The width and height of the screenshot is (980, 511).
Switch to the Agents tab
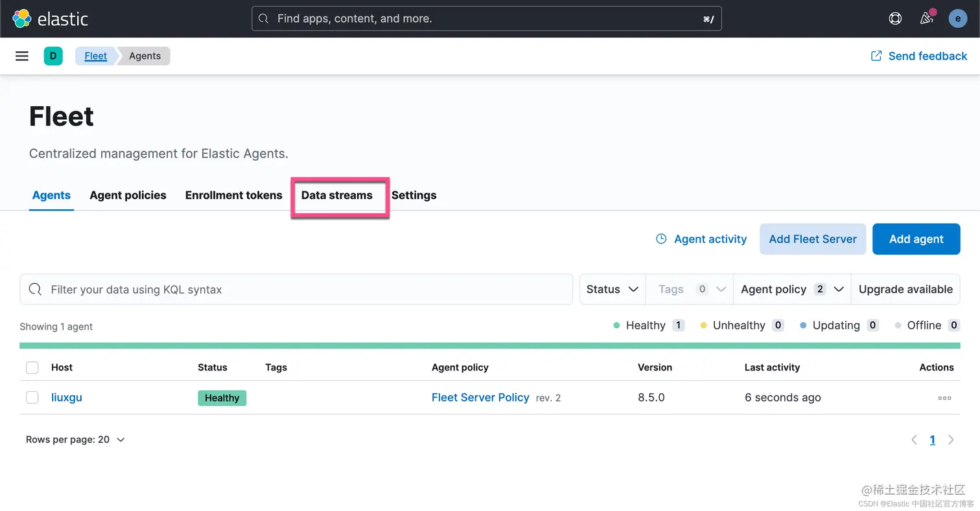pyautogui.click(x=51, y=195)
